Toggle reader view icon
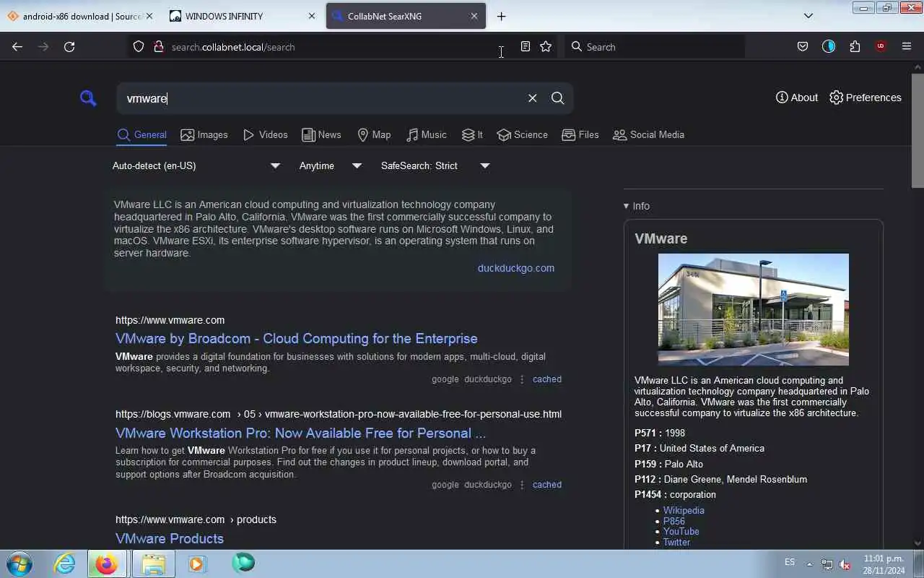The width and height of the screenshot is (924, 578). 526,46
